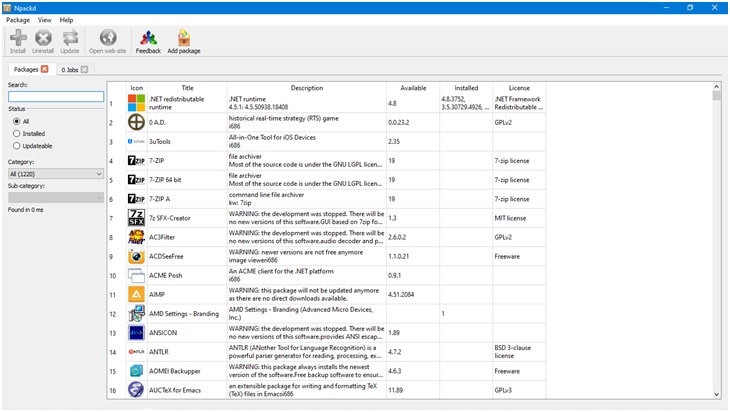Open the disabled Sub-category dropdown
Image resolution: width=730 pixels, height=412 pixels.
(x=56, y=197)
